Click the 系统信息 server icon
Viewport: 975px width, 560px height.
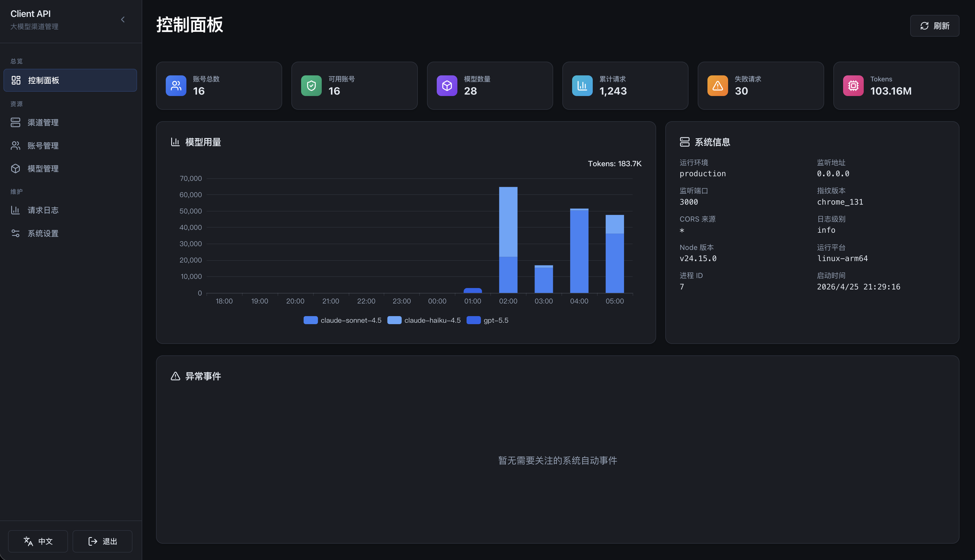click(x=685, y=142)
